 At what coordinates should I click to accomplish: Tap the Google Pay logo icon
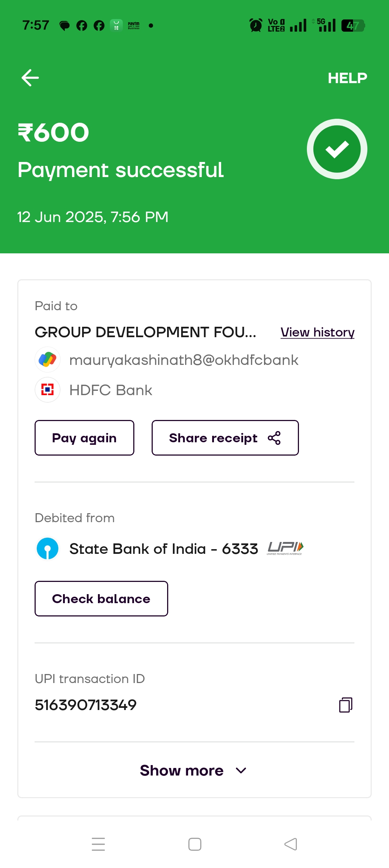48,360
